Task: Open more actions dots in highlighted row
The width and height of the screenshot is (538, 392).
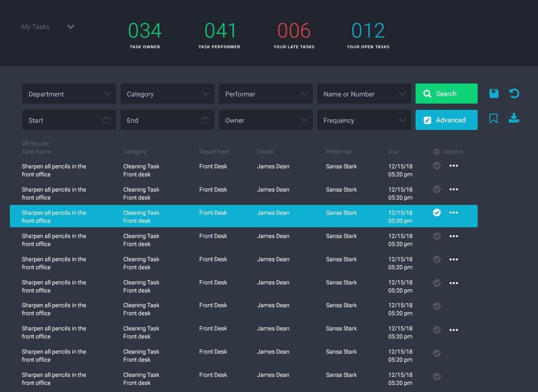Action: coord(454,213)
